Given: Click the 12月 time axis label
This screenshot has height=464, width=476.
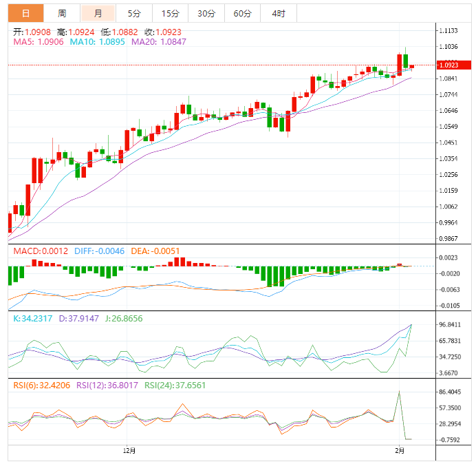Looking at the screenshot, I should click(x=129, y=451).
